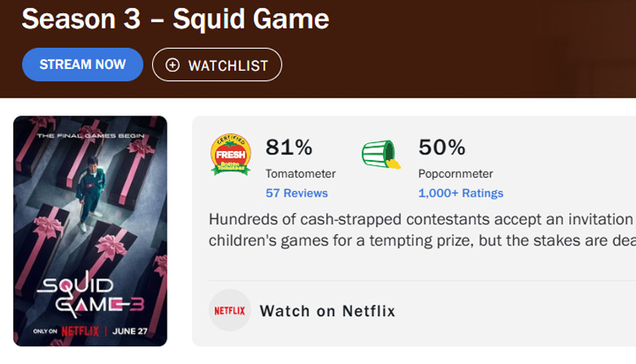Add the show using the Watchlist button
The width and height of the screenshot is (636, 364).
[x=216, y=65]
